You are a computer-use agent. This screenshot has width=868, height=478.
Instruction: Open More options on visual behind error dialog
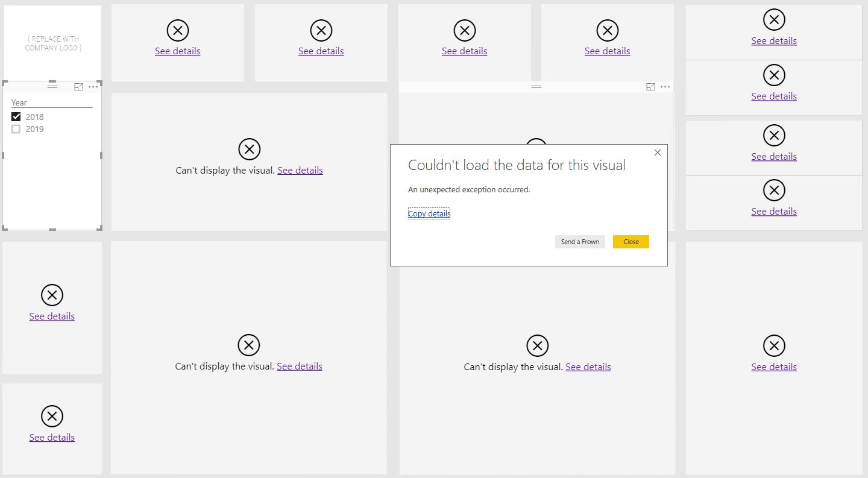point(665,87)
